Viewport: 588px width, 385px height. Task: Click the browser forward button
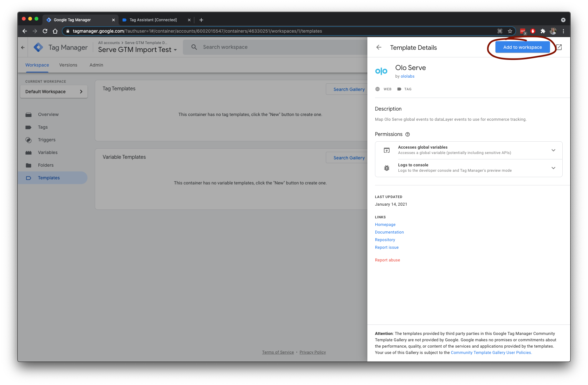(35, 31)
